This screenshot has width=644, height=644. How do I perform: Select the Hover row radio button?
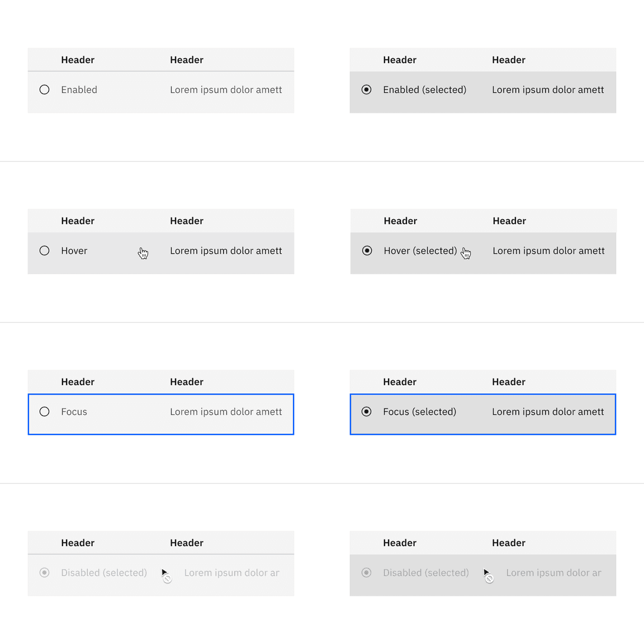45,250
